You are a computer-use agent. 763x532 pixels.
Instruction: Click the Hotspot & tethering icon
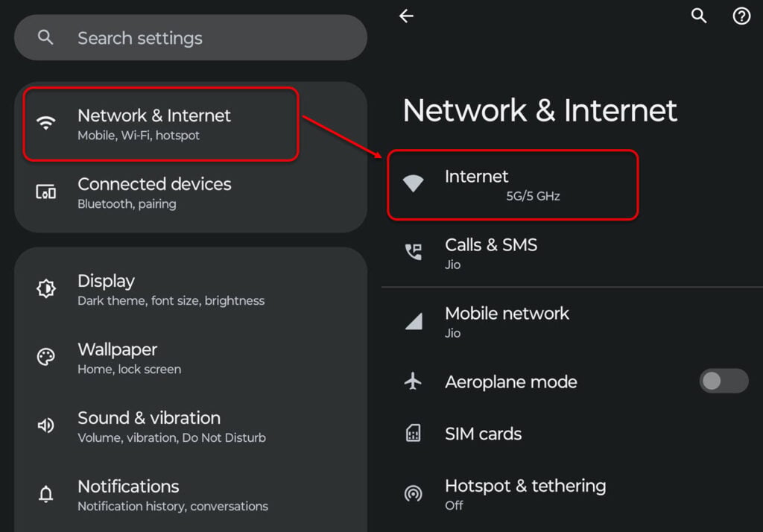pyautogui.click(x=413, y=493)
